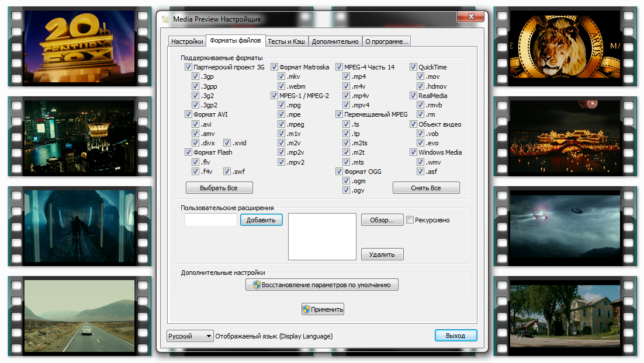Toggle the Формат Matroska checkbox
644x363 pixels.
tap(274, 67)
